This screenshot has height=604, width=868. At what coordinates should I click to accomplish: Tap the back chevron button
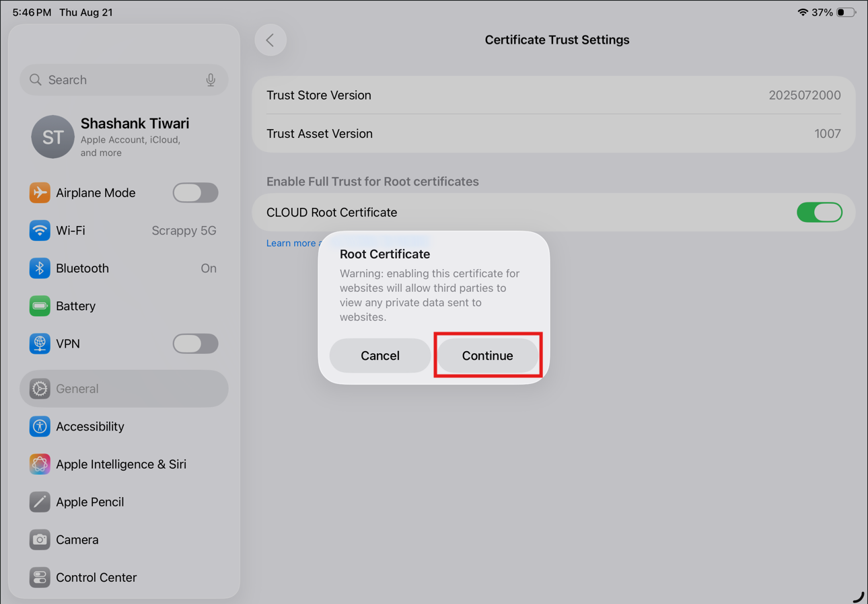(x=270, y=40)
